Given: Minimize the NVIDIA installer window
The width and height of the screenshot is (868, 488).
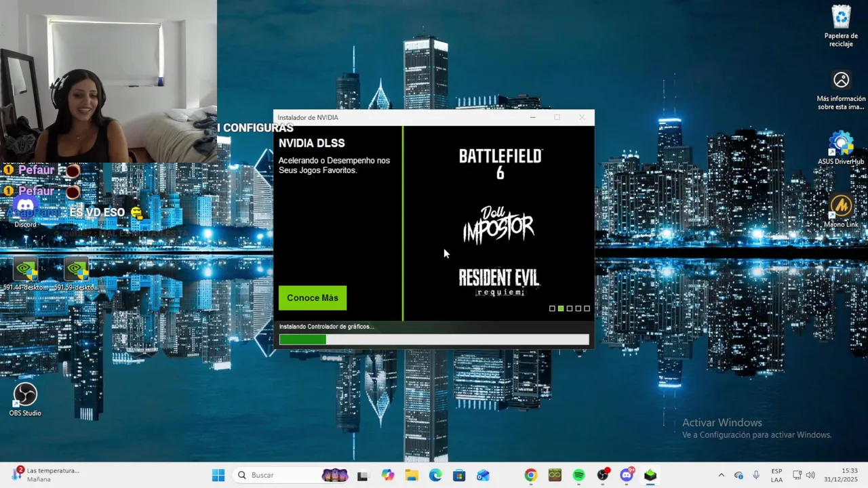Looking at the screenshot, I should (533, 117).
